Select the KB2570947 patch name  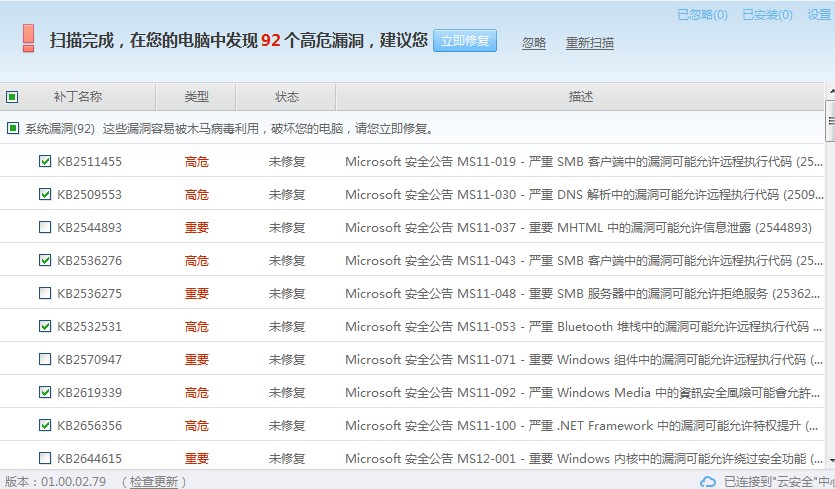89,360
